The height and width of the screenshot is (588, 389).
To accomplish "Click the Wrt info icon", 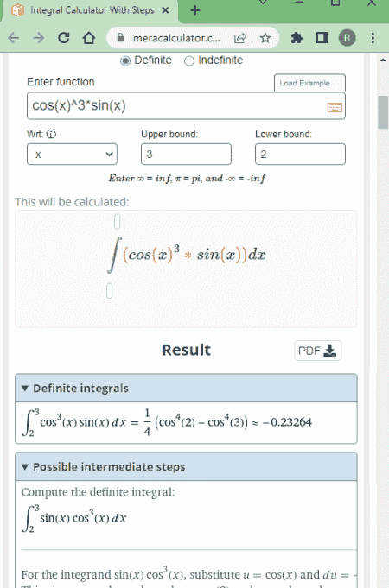I will [x=51, y=134].
